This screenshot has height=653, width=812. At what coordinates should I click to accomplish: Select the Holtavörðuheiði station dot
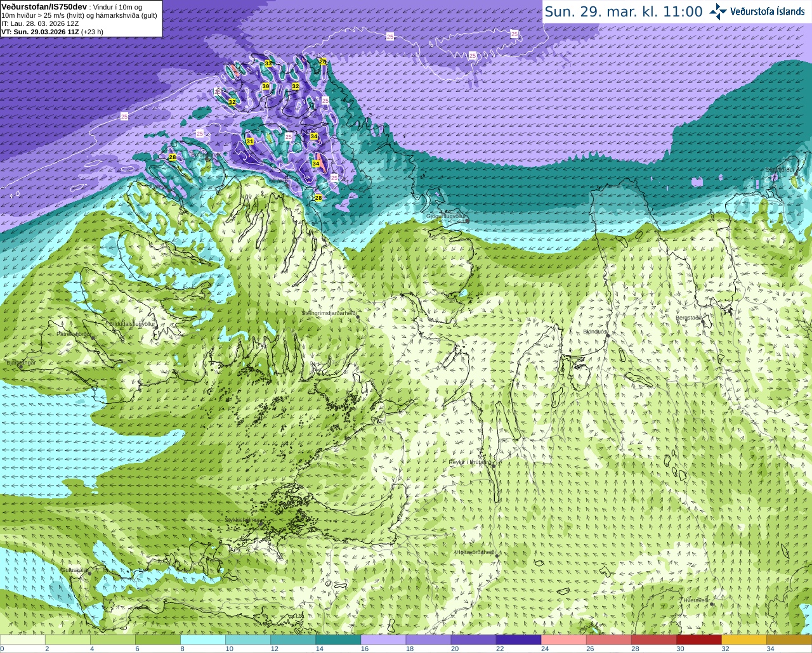tap(497, 556)
